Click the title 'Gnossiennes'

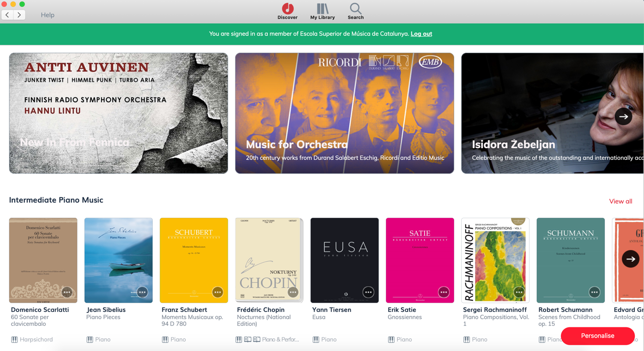[405, 317]
